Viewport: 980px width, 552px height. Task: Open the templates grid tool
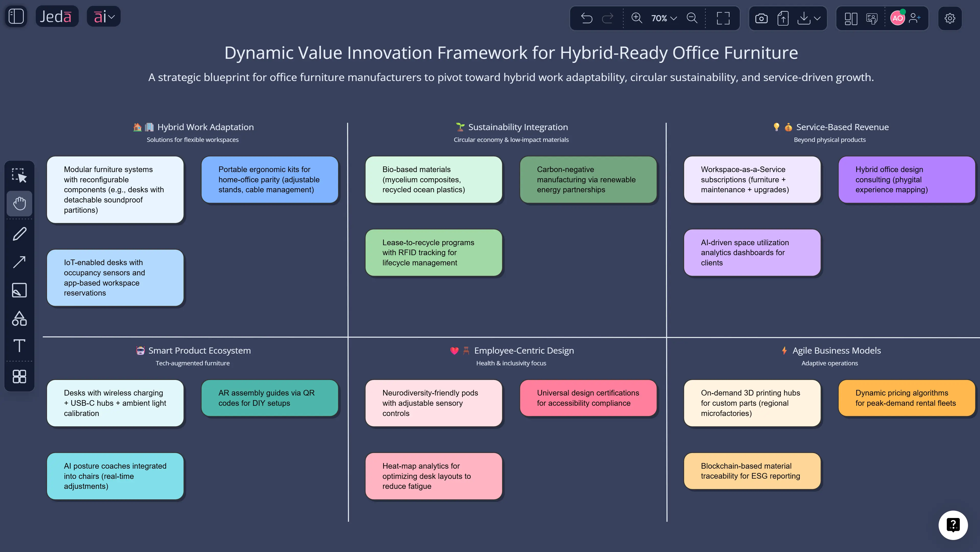coord(19,377)
